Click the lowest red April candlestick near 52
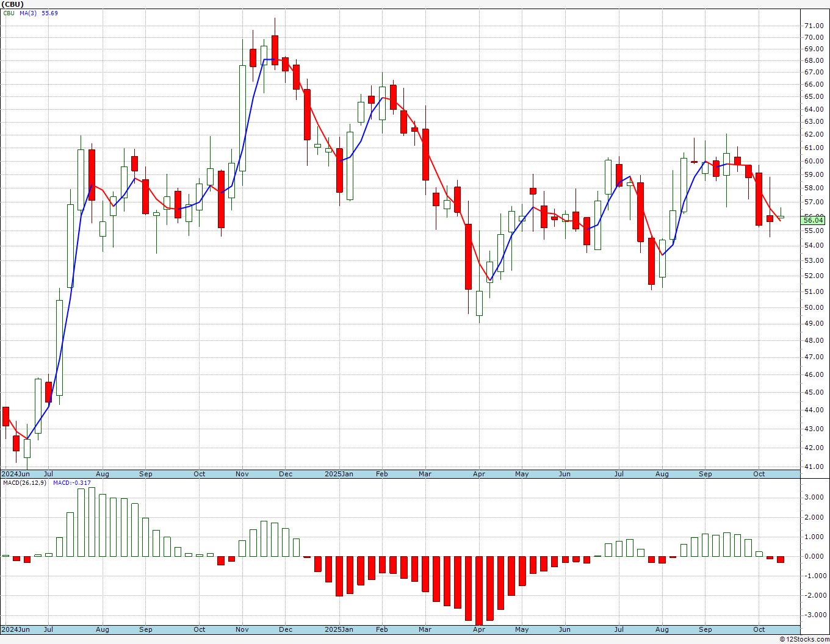 pos(468,257)
